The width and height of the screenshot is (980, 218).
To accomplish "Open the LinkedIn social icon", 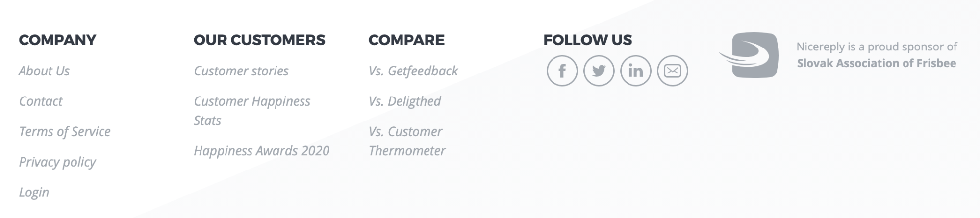I will pos(635,71).
